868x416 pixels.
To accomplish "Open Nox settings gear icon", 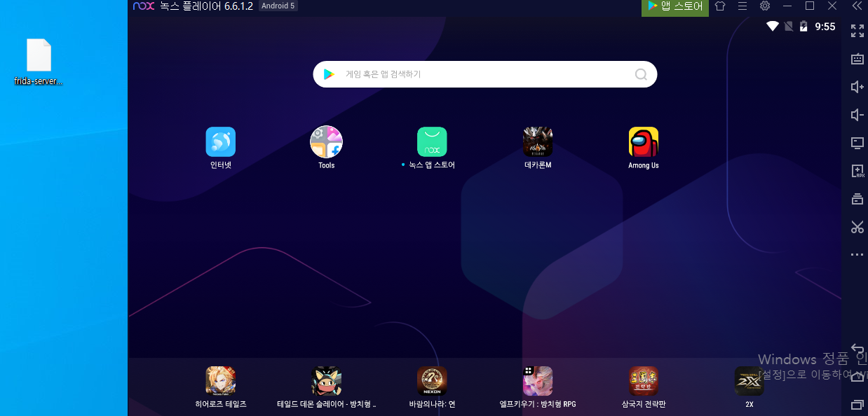I will coord(765,6).
